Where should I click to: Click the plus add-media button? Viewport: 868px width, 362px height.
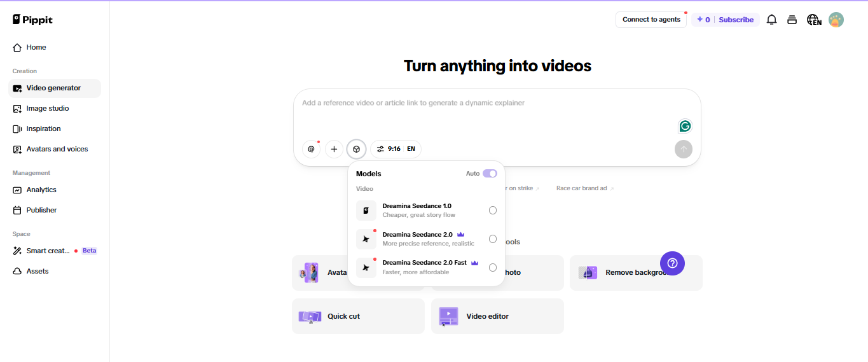[x=334, y=149]
